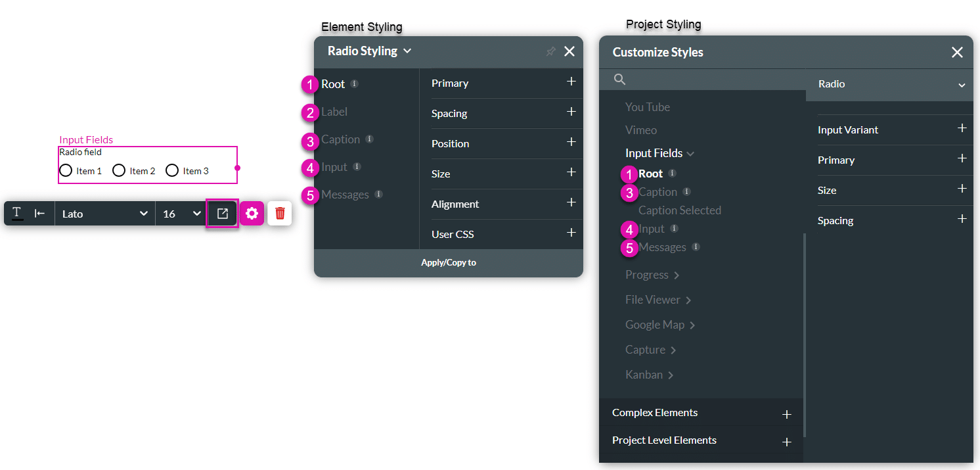Click the text color icon in toolbar
Image resolution: width=980 pixels, height=470 pixels.
(x=17, y=214)
